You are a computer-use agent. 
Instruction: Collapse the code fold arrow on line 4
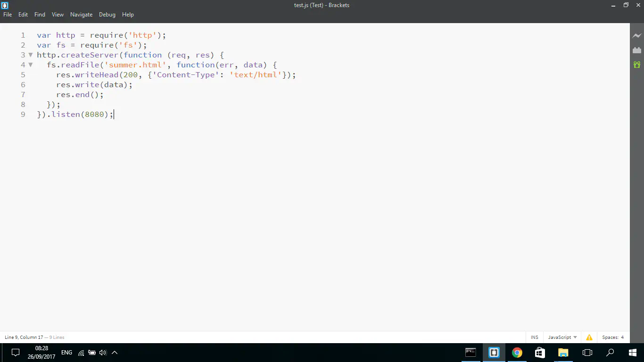(x=31, y=65)
